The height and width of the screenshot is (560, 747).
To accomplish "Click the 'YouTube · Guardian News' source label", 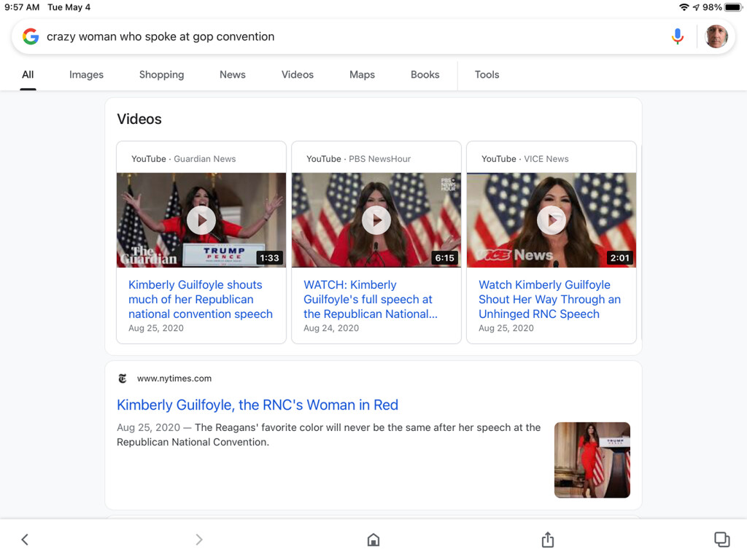I will click(x=183, y=159).
